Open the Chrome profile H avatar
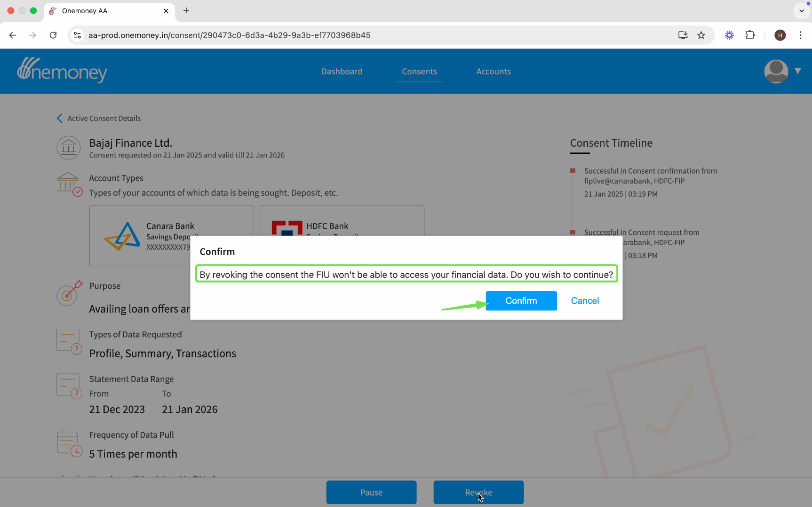 pos(780,35)
